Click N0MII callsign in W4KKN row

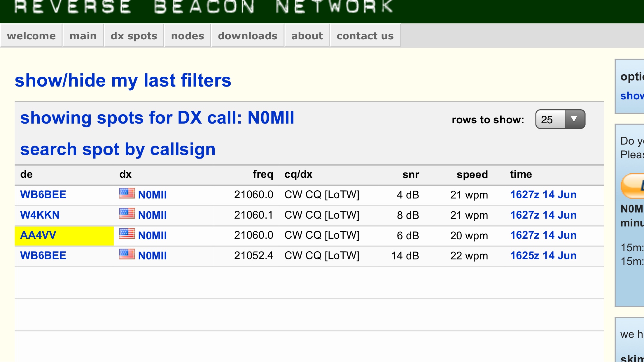pyautogui.click(x=153, y=215)
